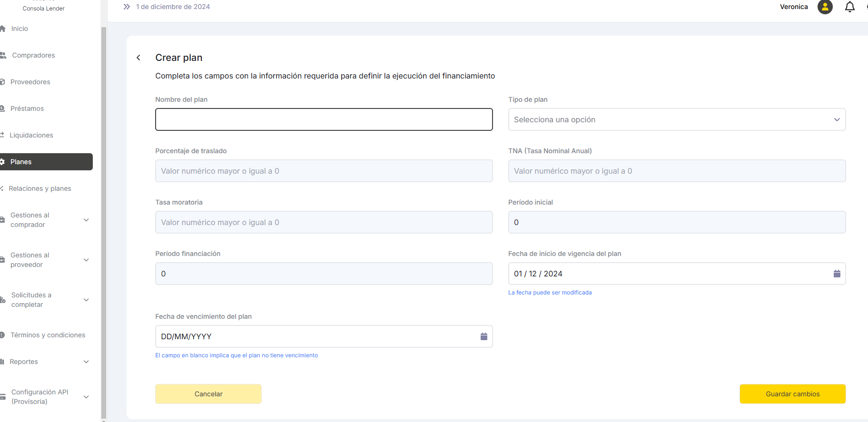Click the back arrow beside Crear plan
The image size is (868, 422).
[x=138, y=58]
